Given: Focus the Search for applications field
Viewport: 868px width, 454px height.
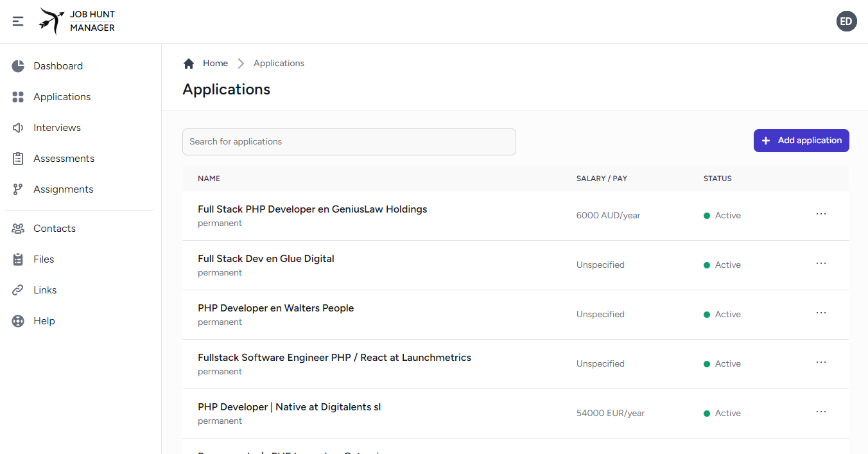Looking at the screenshot, I should pyautogui.click(x=349, y=142).
